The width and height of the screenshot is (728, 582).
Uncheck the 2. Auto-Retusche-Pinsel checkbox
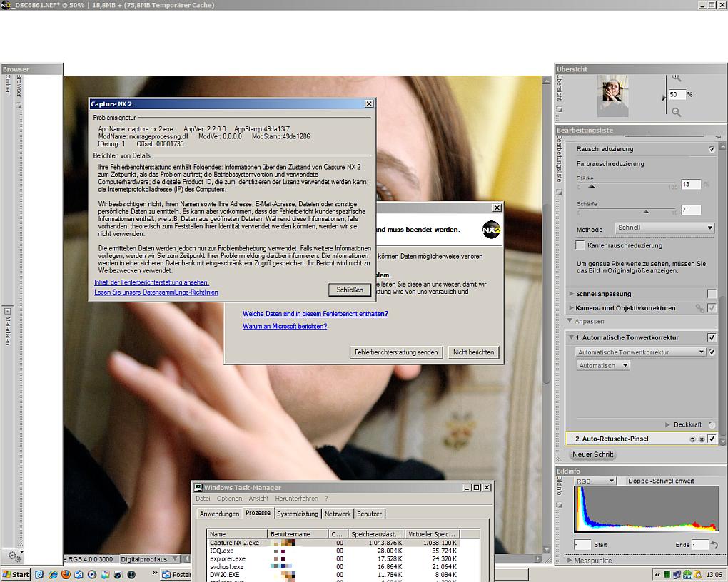(x=712, y=439)
